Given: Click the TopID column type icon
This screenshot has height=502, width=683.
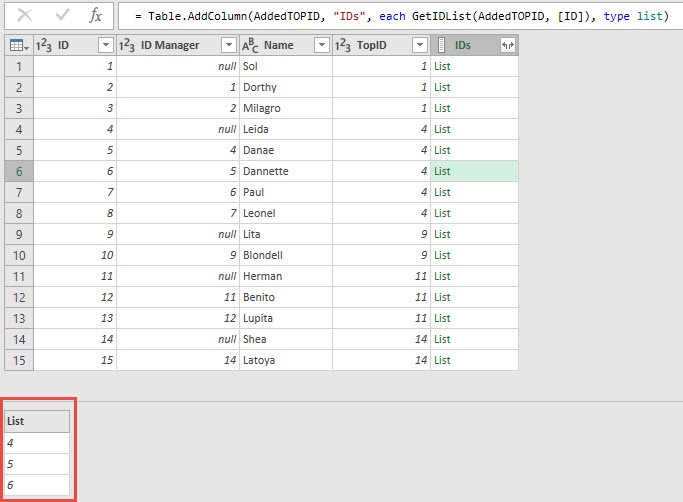Looking at the screenshot, I should pyautogui.click(x=342, y=45).
